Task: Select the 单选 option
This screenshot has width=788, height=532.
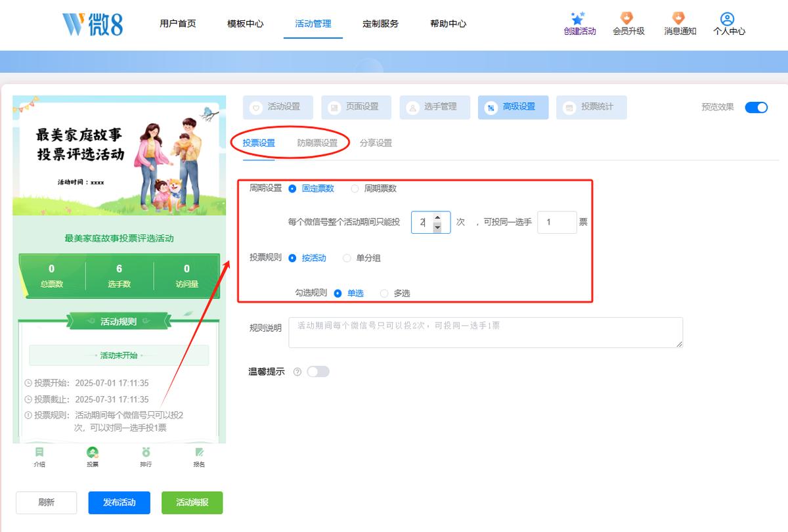Action: pos(349,294)
